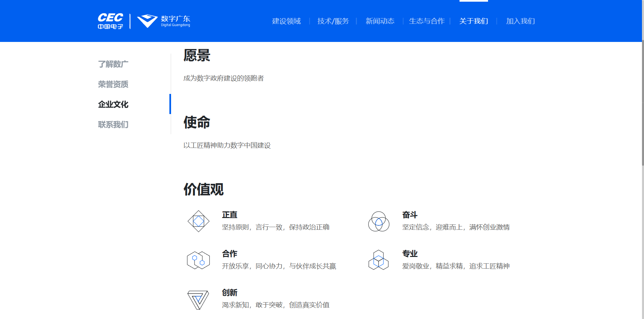Click the text 爱岗敬业，精益求精，追求工匠精神
The width and height of the screenshot is (644, 319).
[x=456, y=266]
